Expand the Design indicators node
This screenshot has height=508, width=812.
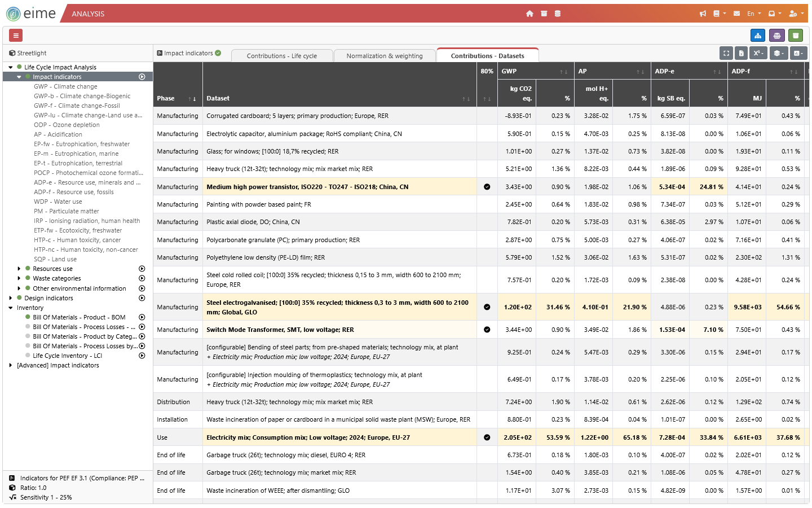point(10,298)
